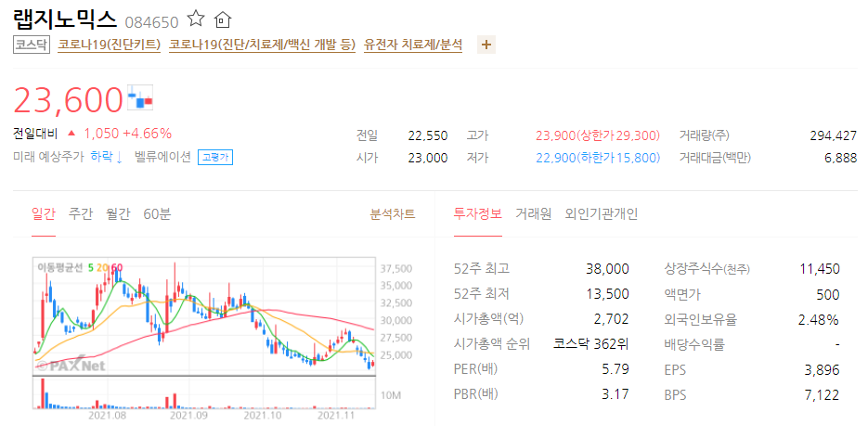Click the 배당수익률 label

coord(694,344)
